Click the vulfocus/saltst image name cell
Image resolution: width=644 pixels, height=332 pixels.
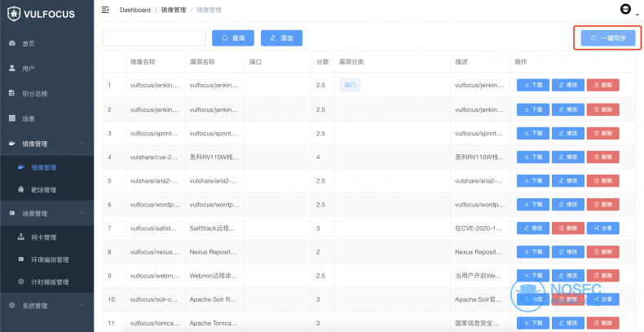point(155,228)
